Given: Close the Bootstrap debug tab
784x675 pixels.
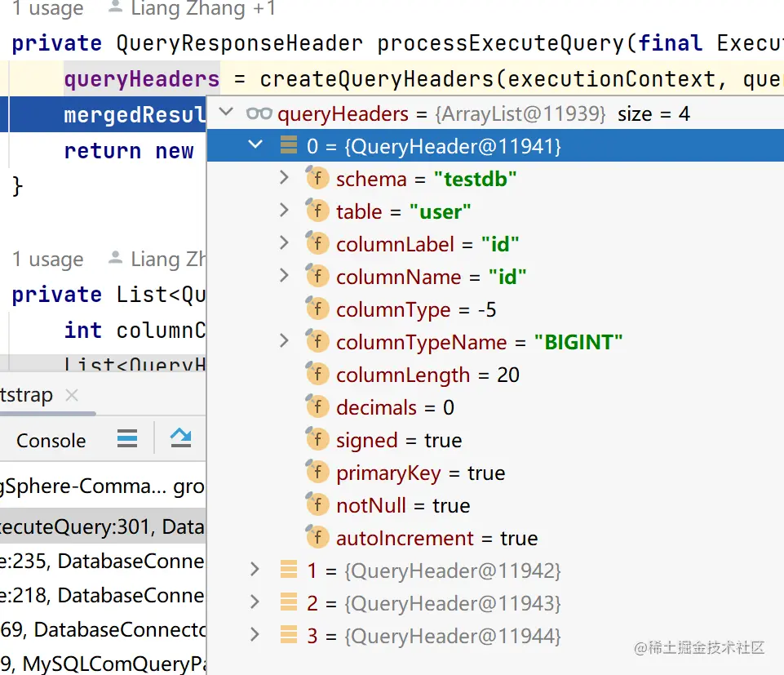Looking at the screenshot, I should point(72,395).
